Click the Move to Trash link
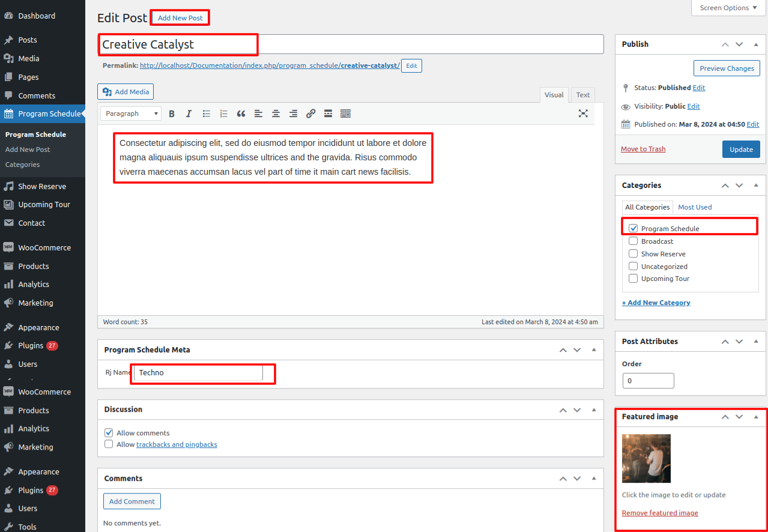 pyautogui.click(x=643, y=149)
